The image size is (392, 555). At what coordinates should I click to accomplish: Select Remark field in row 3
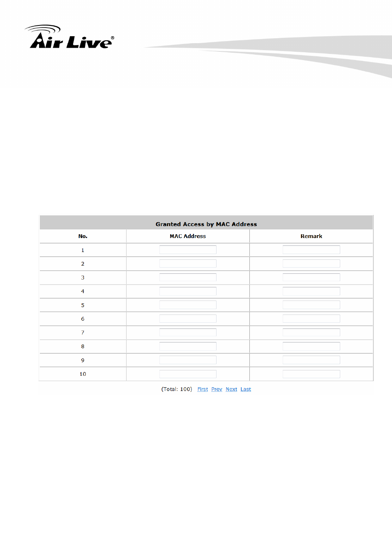point(311,277)
